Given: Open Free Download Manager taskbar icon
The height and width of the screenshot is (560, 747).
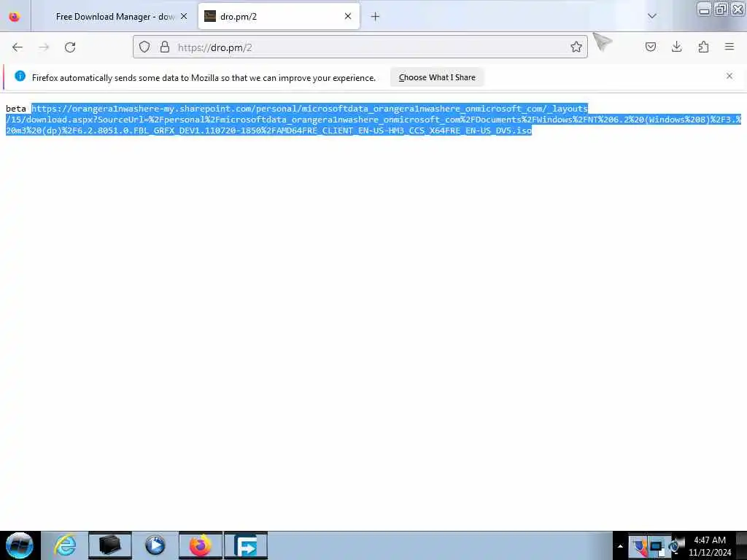Looking at the screenshot, I should coord(246,545).
